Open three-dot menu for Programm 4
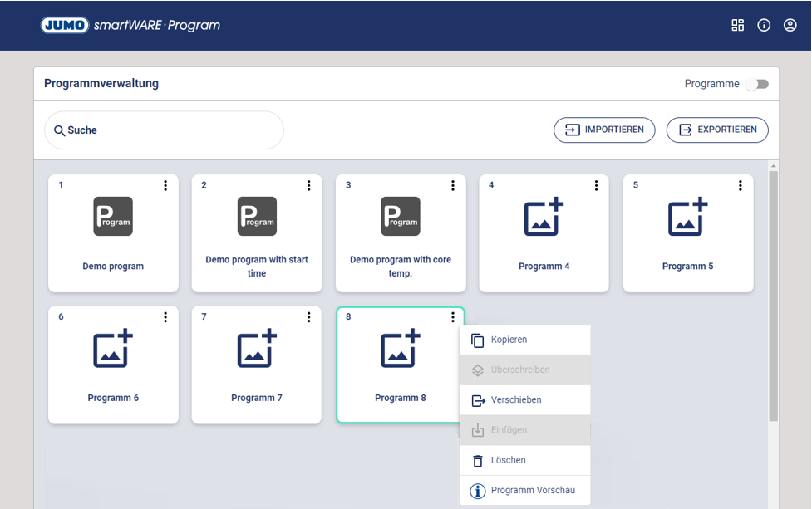The image size is (812, 509). pos(596,185)
